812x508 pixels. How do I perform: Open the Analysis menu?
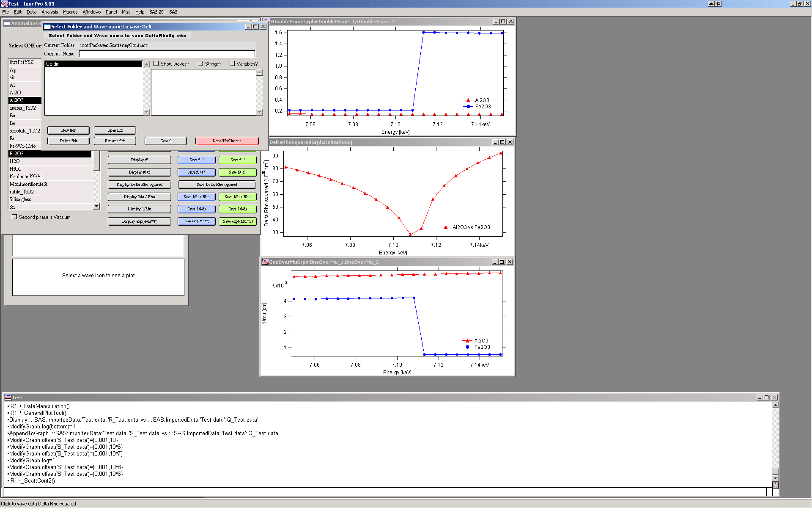coord(50,12)
